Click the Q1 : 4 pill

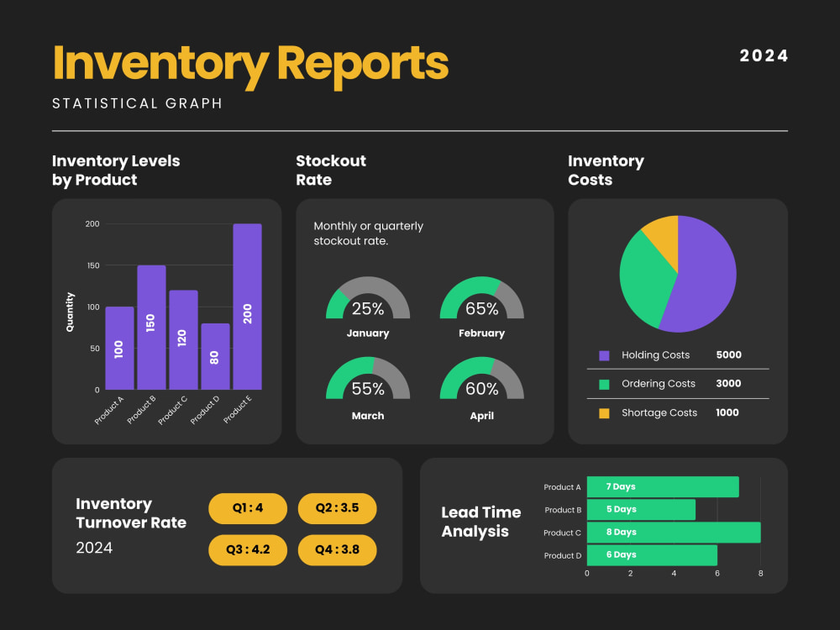click(x=248, y=508)
